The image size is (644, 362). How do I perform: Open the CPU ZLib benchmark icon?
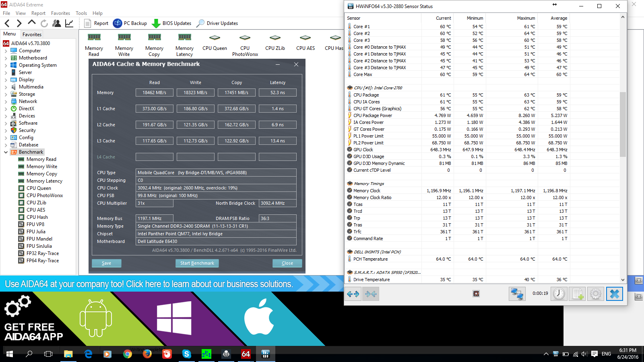point(275,42)
